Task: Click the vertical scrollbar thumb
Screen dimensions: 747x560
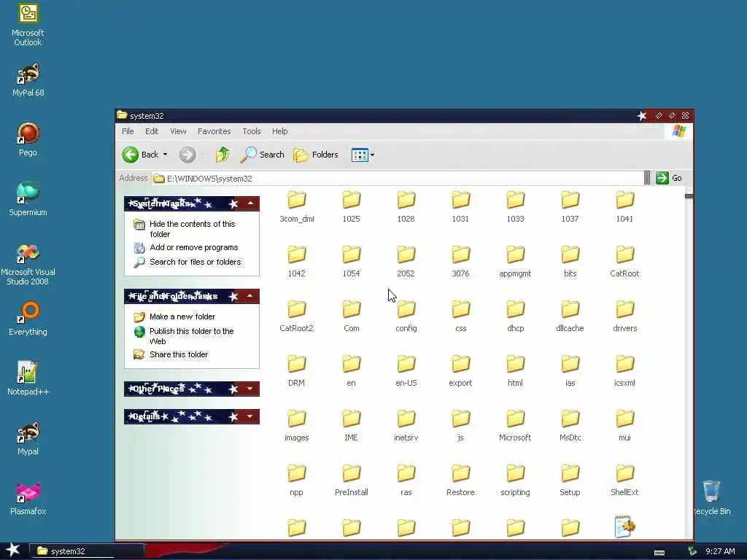Action: coord(689,197)
